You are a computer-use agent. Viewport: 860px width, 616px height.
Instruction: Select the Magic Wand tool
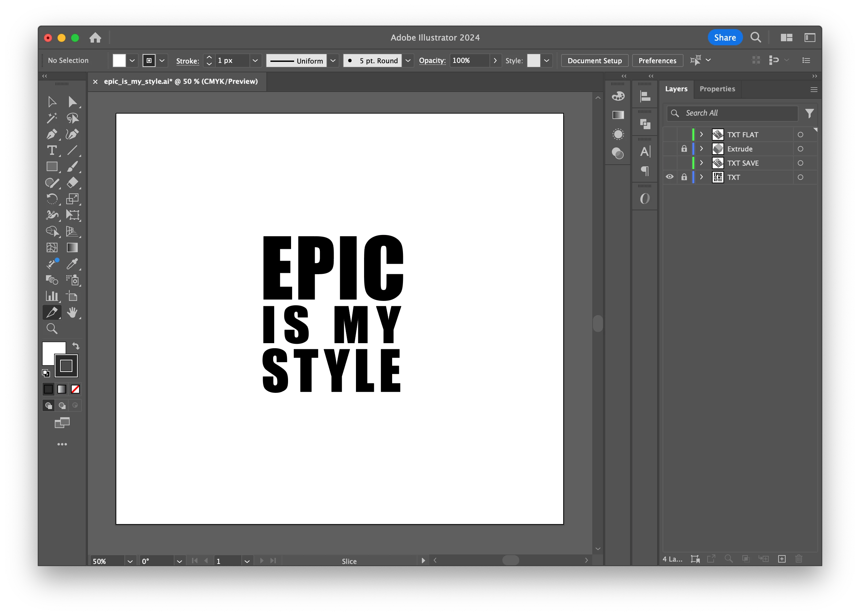pyautogui.click(x=52, y=118)
